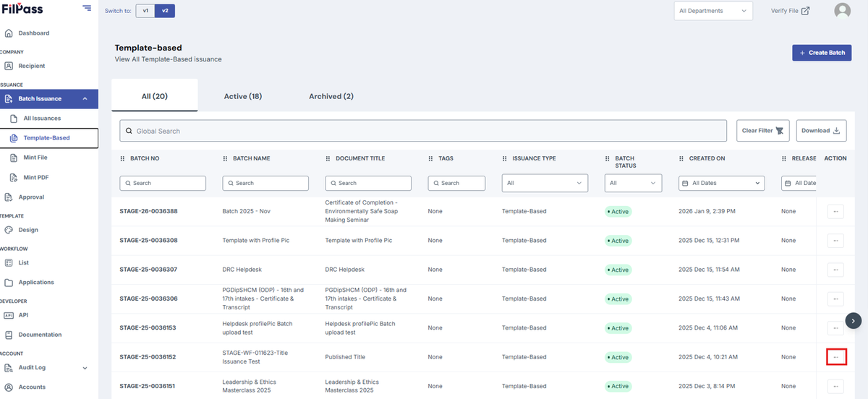This screenshot has height=399, width=868.
Task: Open the developer API page
Action: coord(23,315)
